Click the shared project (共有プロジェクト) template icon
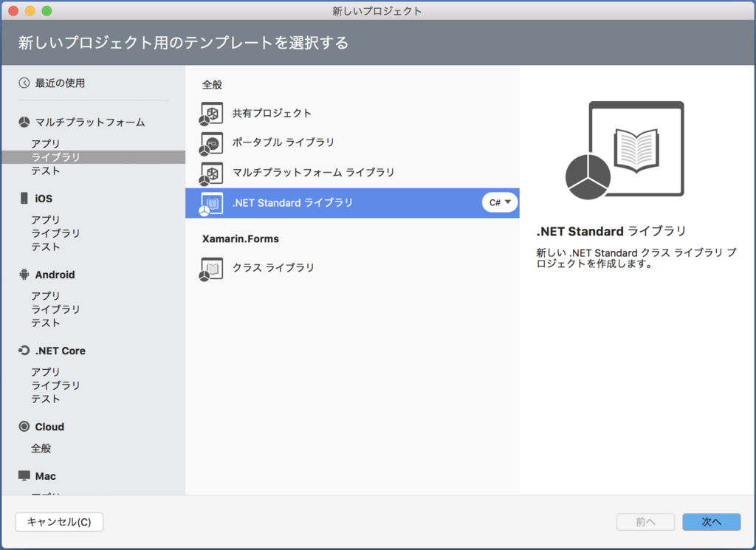The image size is (756, 550). [x=211, y=114]
